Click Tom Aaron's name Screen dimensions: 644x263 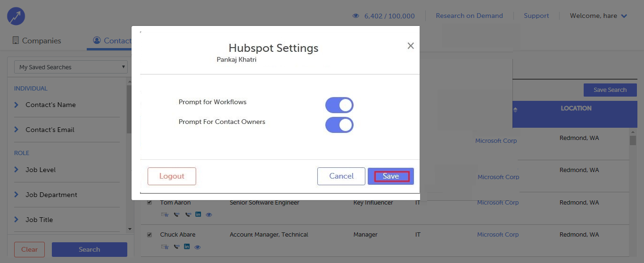click(x=175, y=202)
